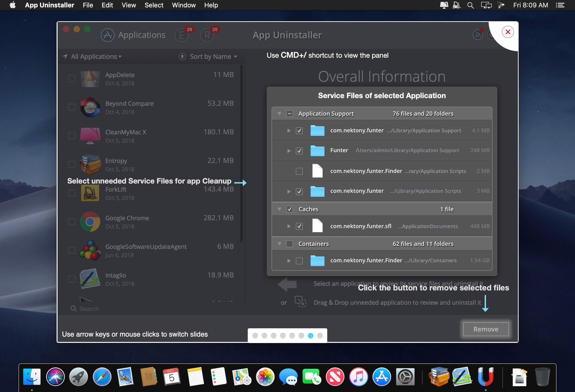Open App Store from the Dock
The height and width of the screenshot is (392, 575).
382,377
